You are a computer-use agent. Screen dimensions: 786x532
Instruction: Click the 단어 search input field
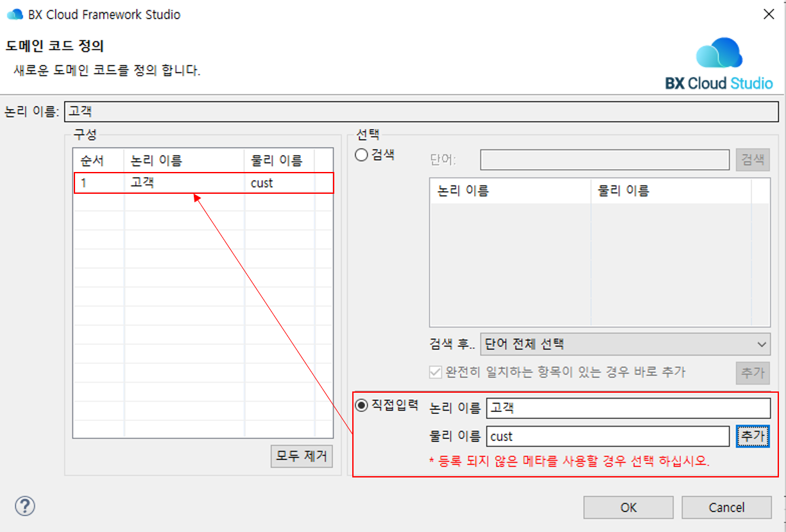click(x=604, y=160)
